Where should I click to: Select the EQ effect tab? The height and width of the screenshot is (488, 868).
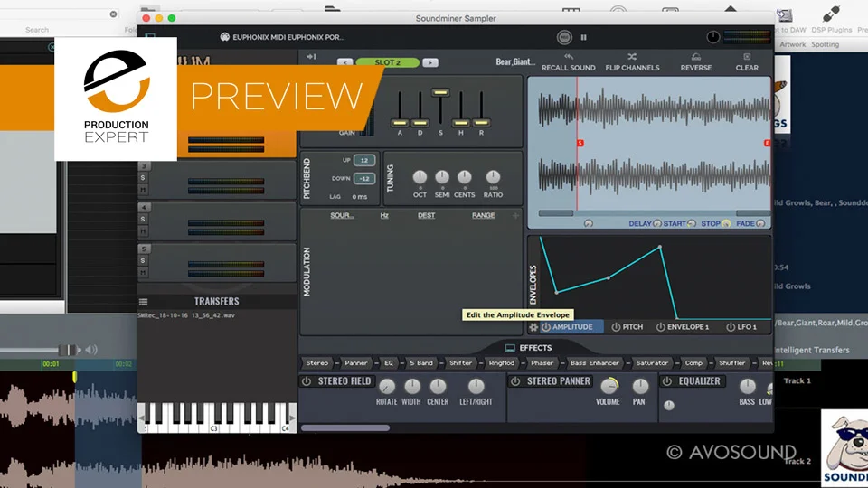click(389, 363)
